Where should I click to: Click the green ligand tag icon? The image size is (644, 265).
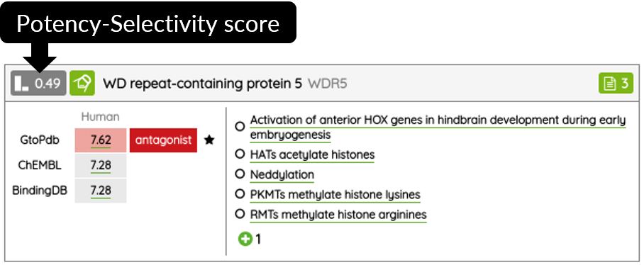click(x=82, y=84)
